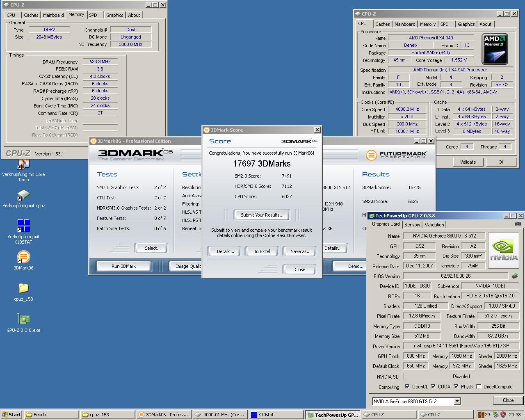Switch to Graphics tab in CPU-Z CPU window
Screen dimensions: 525x420
(x=466, y=24)
